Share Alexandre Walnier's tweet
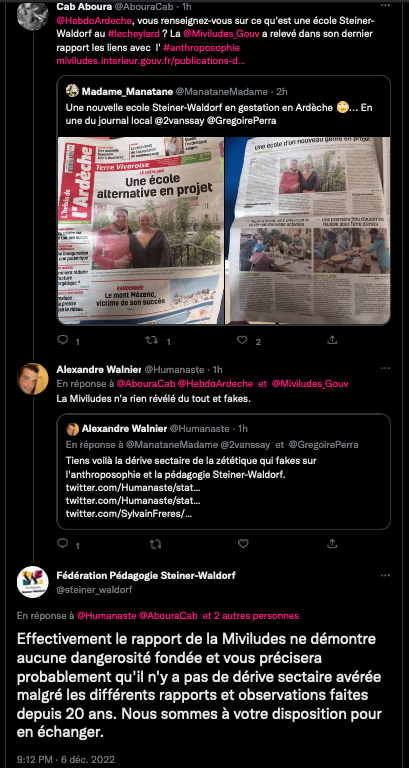The width and height of the screenshot is (409, 768). pos(332,543)
